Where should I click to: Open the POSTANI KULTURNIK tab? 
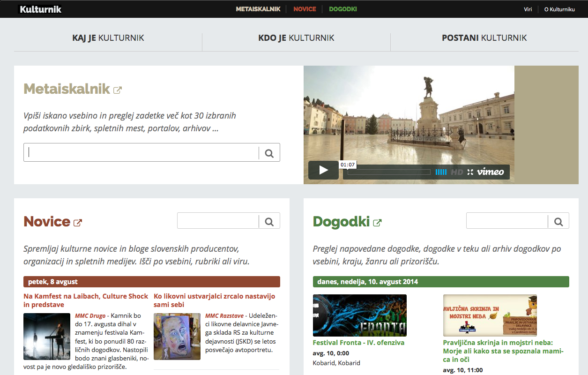[x=484, y=38]
